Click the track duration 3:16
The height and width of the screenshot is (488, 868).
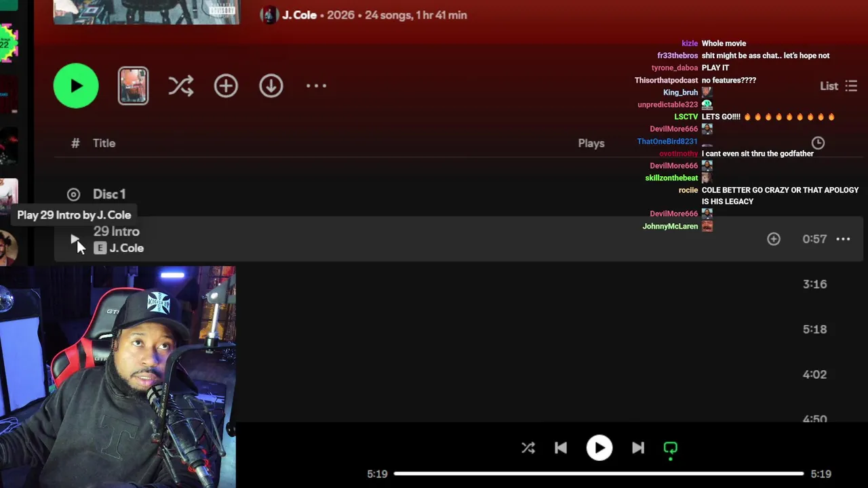pyautogui.click(x=814, y=284)
